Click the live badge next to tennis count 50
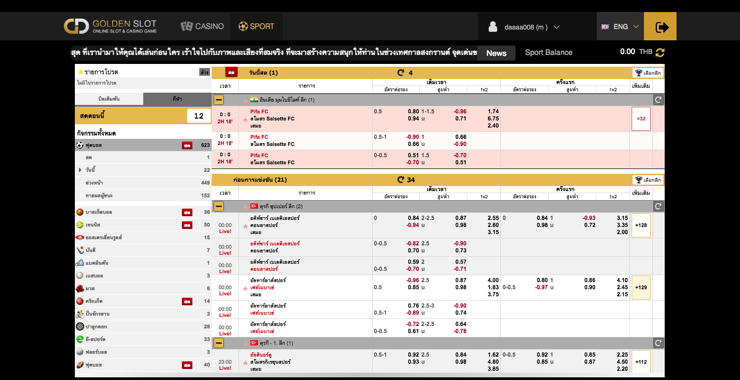 coord(187,225)
